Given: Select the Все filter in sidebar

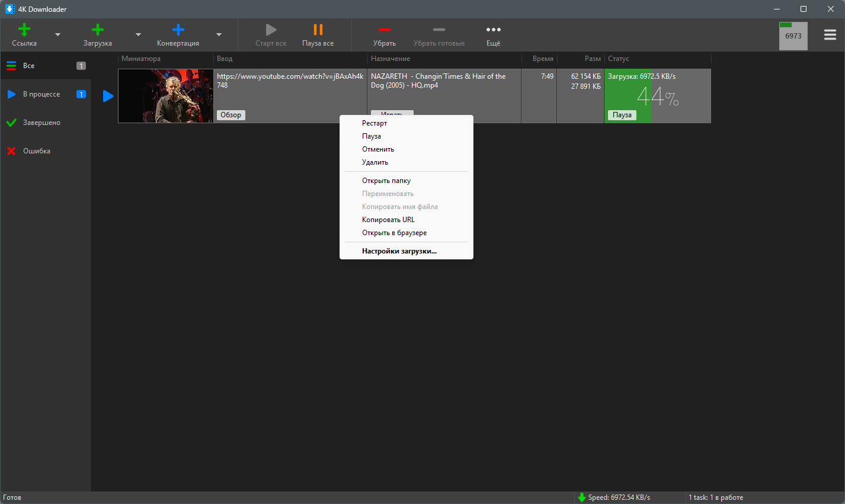Looking at the screenshot, I should click(46, 66).
